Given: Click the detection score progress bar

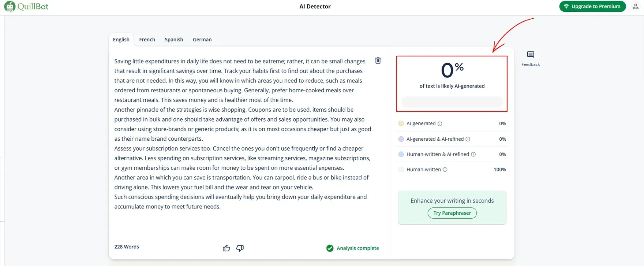Looking at the screenshot, I should point(452,102).
